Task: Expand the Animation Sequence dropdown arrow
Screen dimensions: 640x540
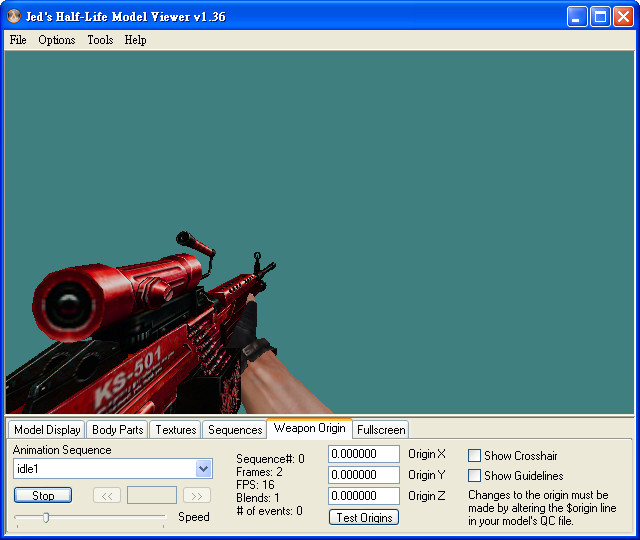Action: point(203,469)
